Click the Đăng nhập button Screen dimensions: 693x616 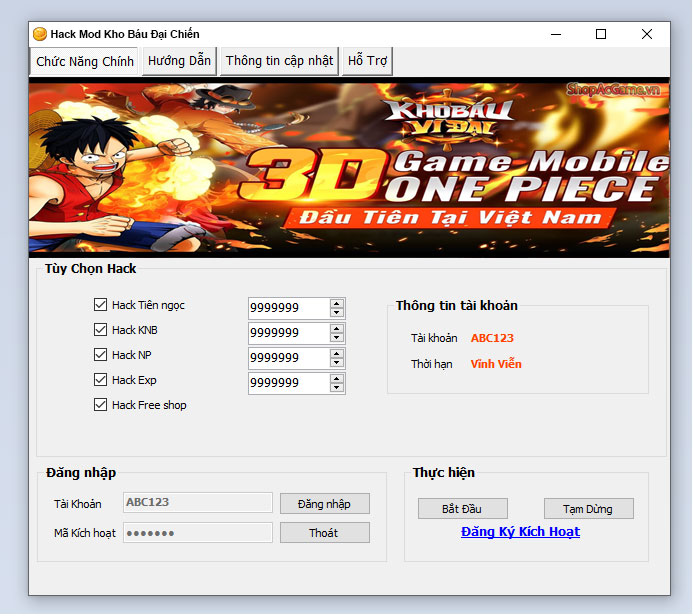(325, 504)
